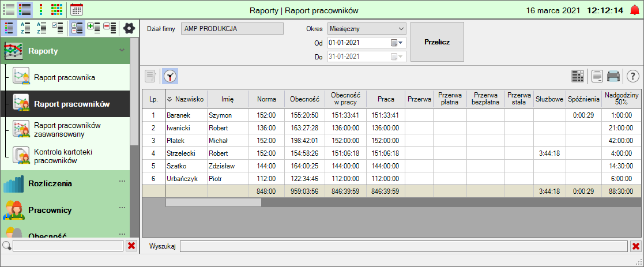644x267 pixels.
Task: Toggle expand/collapse plus-minus list mode
Action: [x=77, y=28]
